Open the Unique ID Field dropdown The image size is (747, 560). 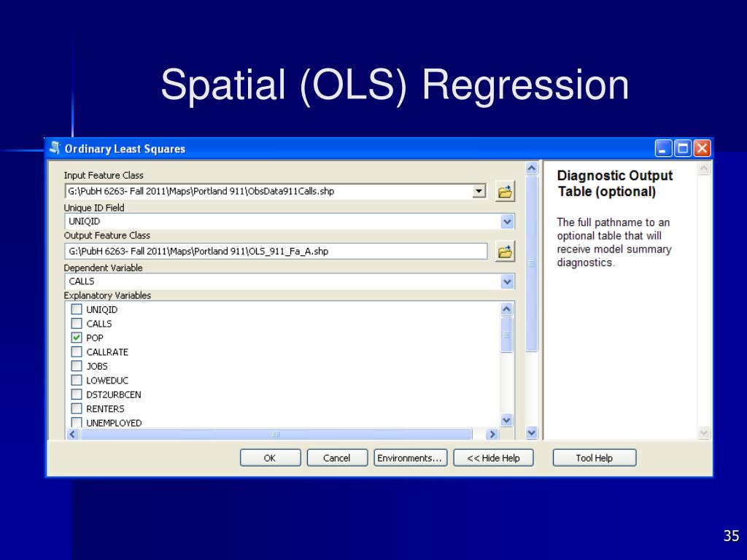click(507, 222)
